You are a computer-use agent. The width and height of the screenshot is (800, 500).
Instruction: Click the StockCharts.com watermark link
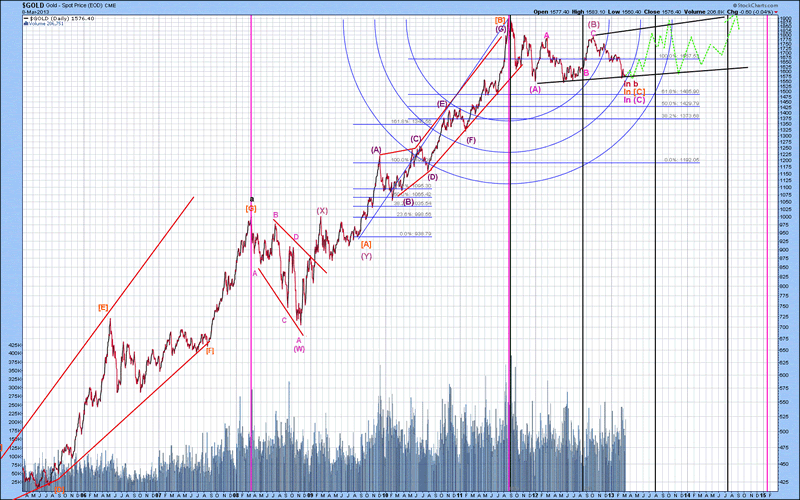(760, 4)
